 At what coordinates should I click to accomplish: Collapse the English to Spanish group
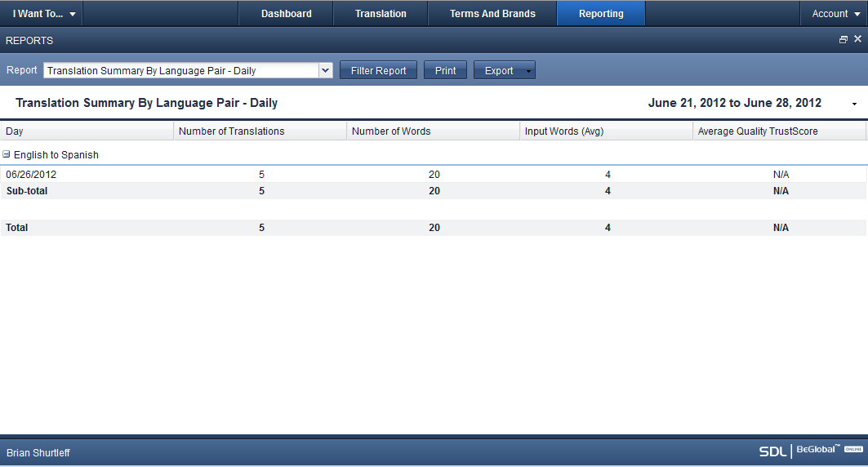click(7, 154)
